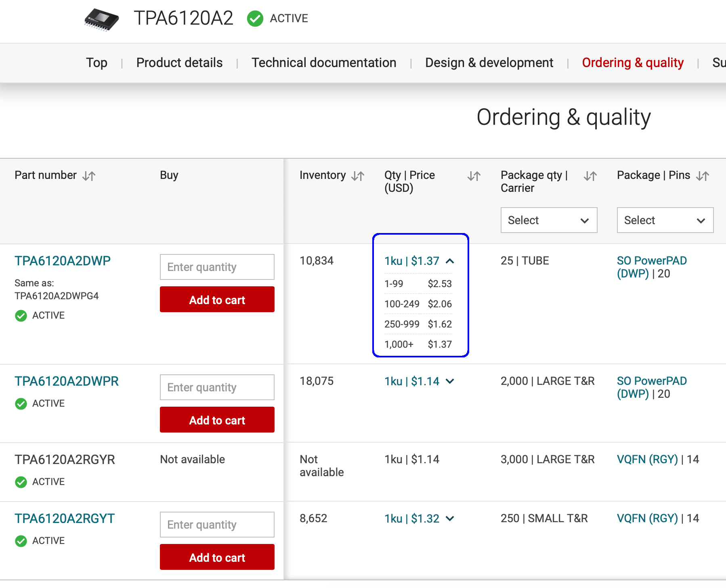Click the 25 | TUBE carrier cell
The height and width of the screenshot is (588, 726).
click(x=525, y=261)
